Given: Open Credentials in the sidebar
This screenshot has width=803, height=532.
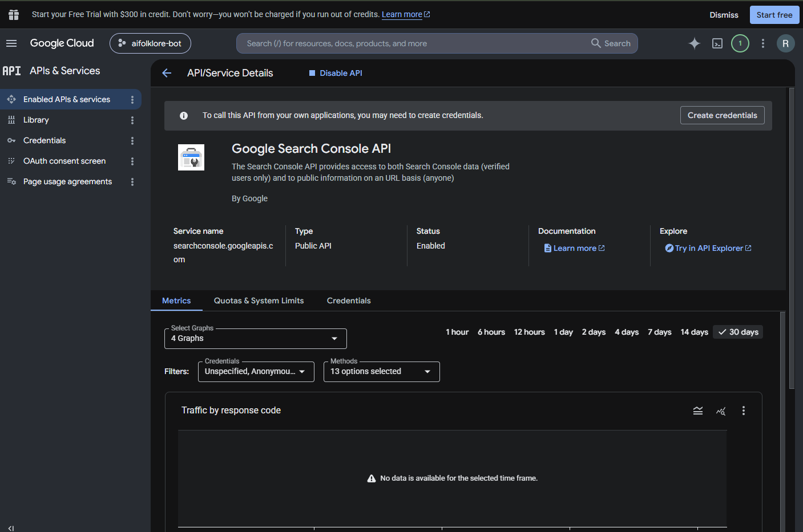Looking at the screenshot, I should point(45,140).
